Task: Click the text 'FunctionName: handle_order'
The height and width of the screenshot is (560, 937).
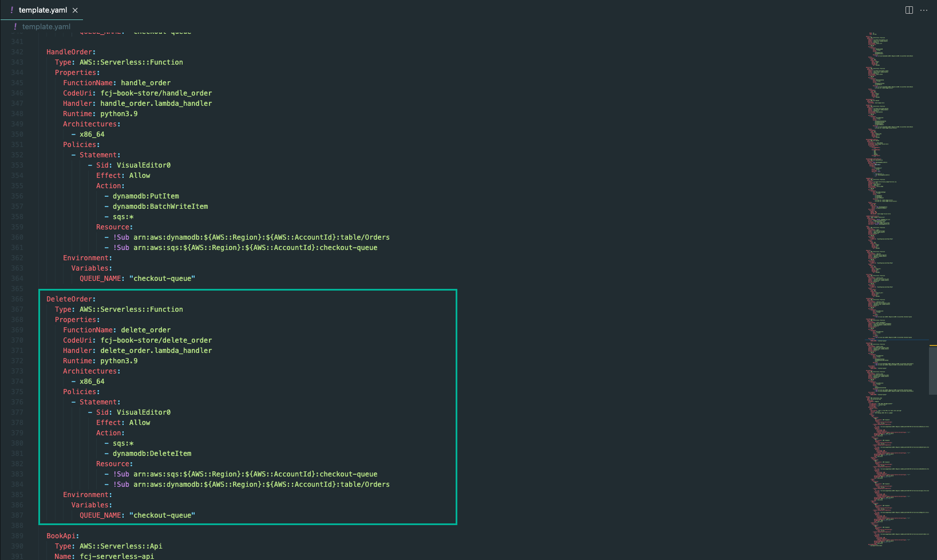Action: point(117,83)
